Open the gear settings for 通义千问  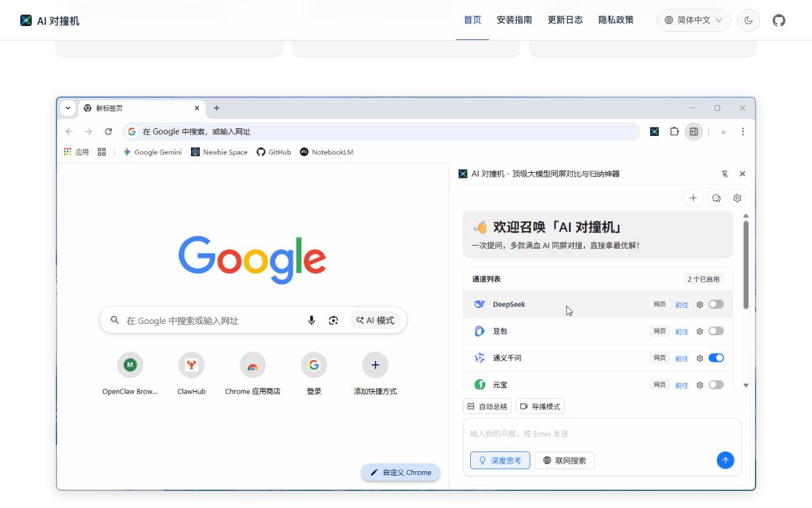tap(700, 358)
